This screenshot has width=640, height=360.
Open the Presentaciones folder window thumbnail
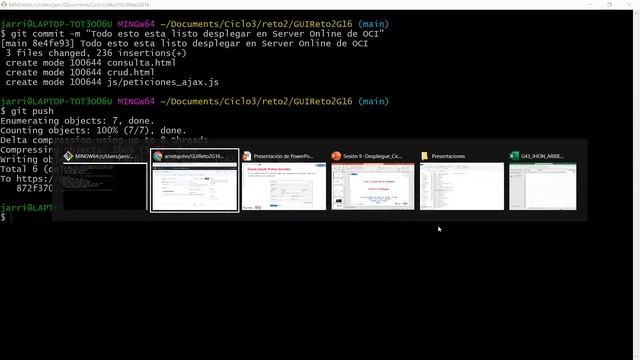point(462,187)
